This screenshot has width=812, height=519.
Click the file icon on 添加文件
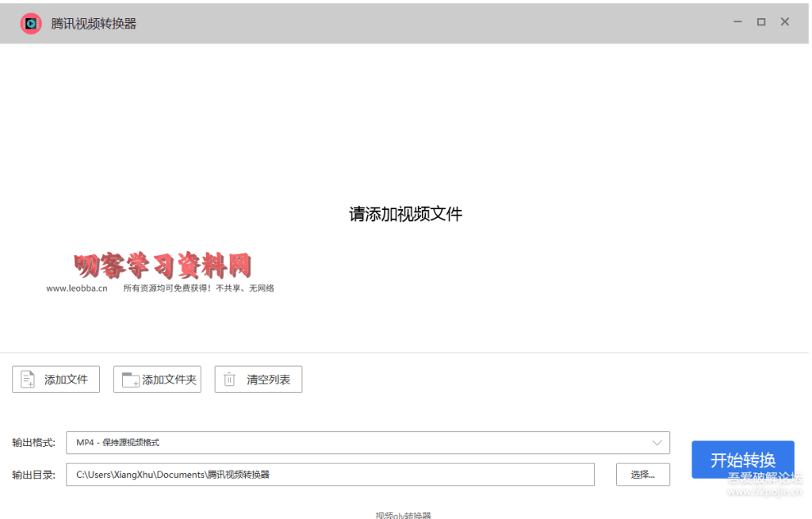pos(28,380)
